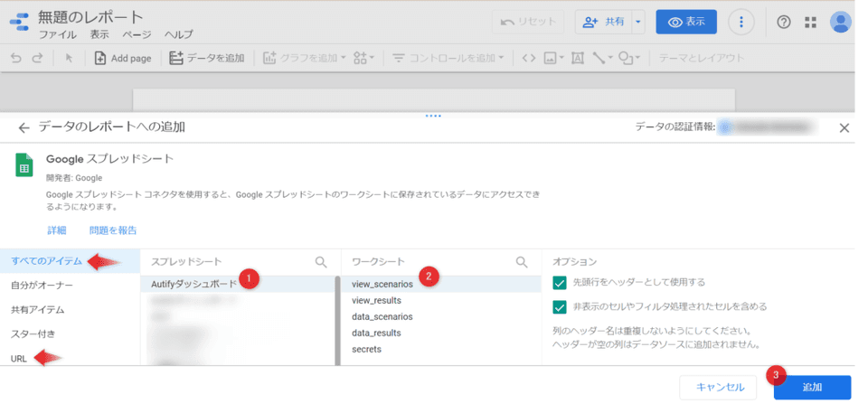Click the search icon in スプレッドシート column

321,262
